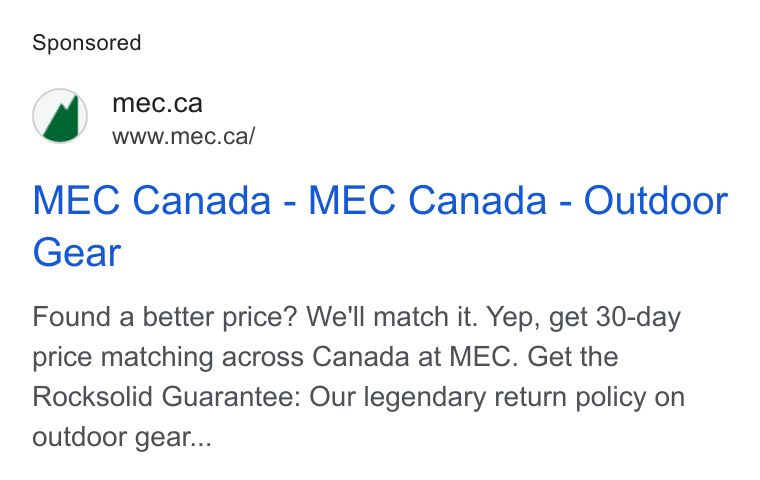
Task: Open the mec.ca site name
Action: click(x=157, y=103)
